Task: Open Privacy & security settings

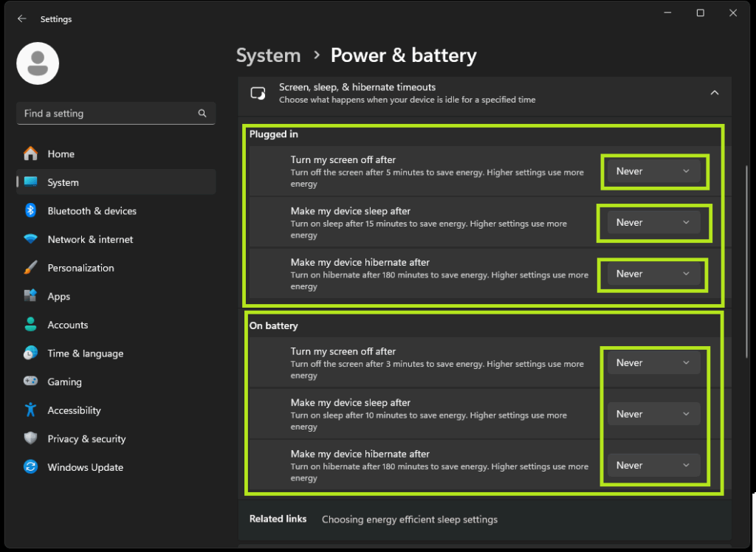Action: tap(116, 438)
